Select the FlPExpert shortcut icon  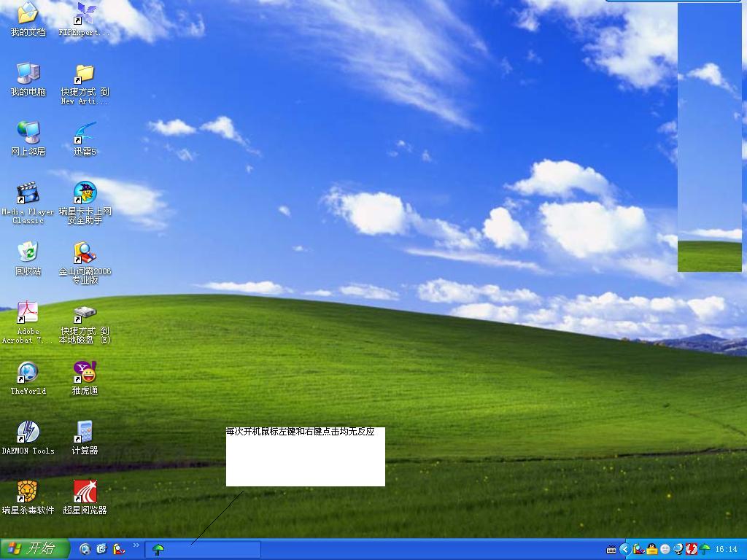85,13
